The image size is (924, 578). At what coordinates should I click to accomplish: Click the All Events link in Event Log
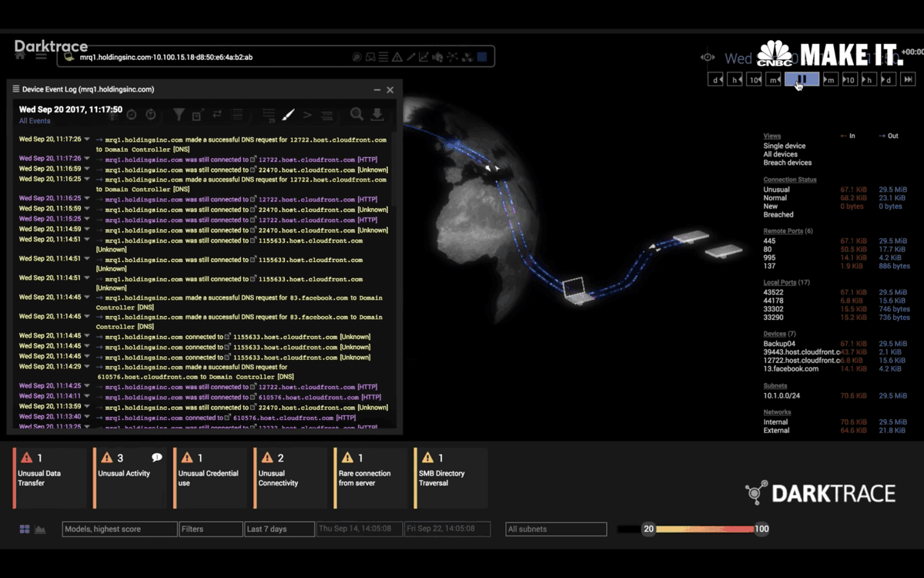(35, 121)
